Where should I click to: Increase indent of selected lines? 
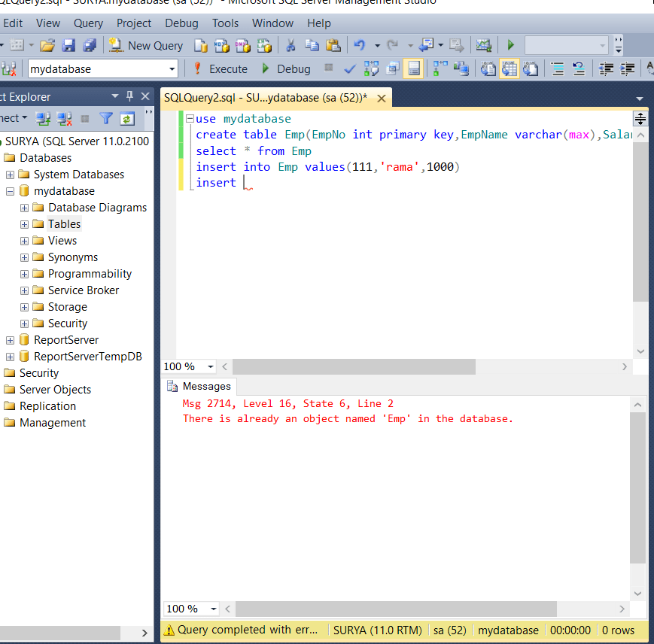click(627, 68)
